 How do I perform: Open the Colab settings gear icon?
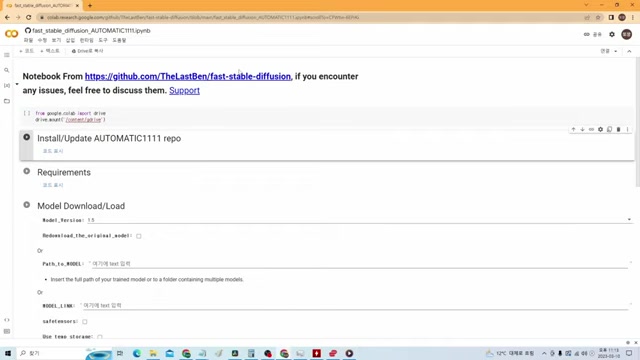click(x=612, y=34)
